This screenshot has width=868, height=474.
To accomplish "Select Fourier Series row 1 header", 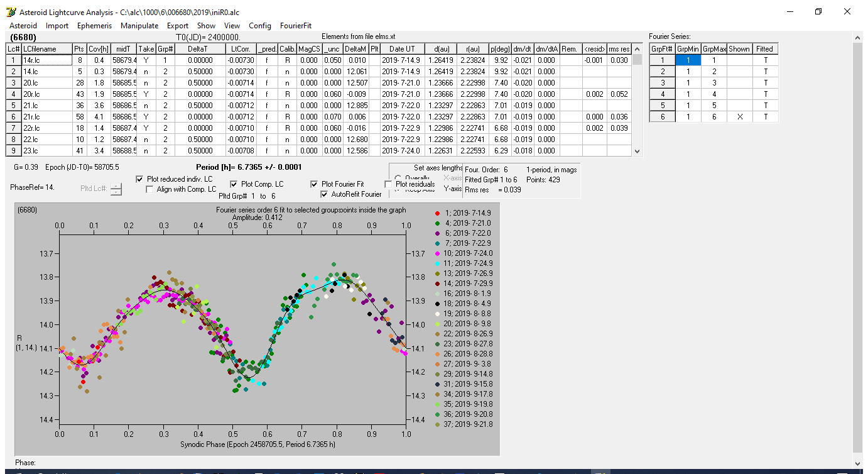I will [662, 60].
